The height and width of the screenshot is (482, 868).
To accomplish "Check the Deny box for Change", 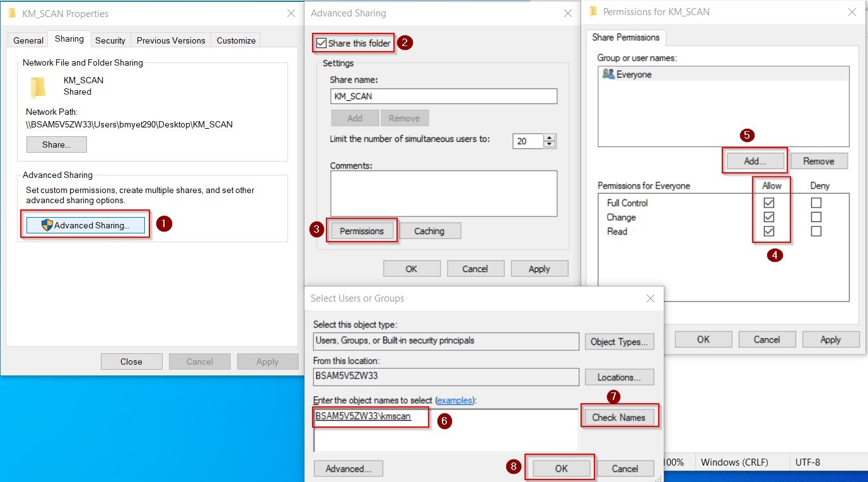I will (816, 217).
